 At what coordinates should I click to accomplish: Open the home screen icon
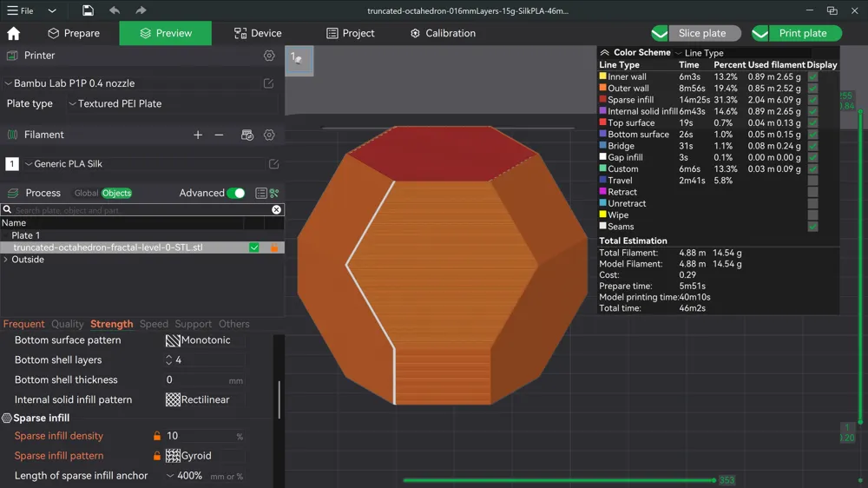coord(13,33)
